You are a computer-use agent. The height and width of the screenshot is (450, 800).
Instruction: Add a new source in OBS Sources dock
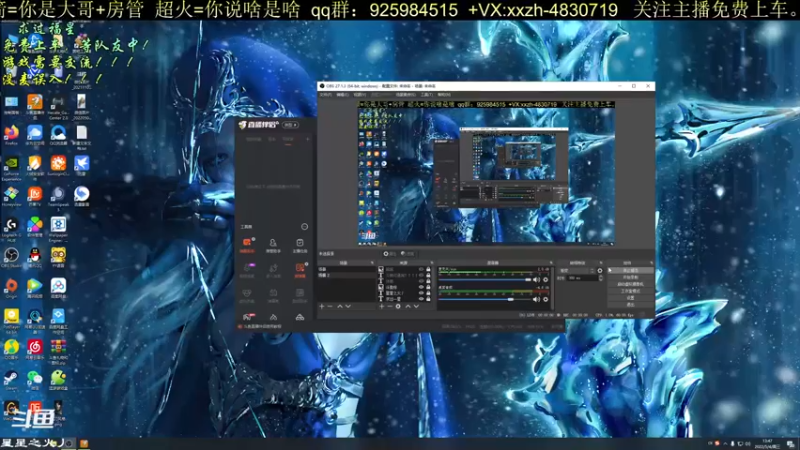(x=382, y=306)
